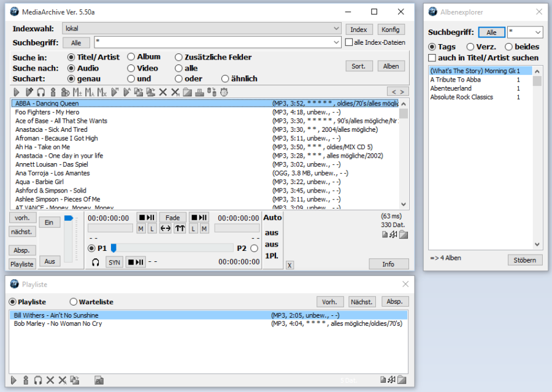This screenshot has width=552, height=392.
Task: Open the Indexwahl 'lokal' dropdown
Action: (x=336, y=28)
